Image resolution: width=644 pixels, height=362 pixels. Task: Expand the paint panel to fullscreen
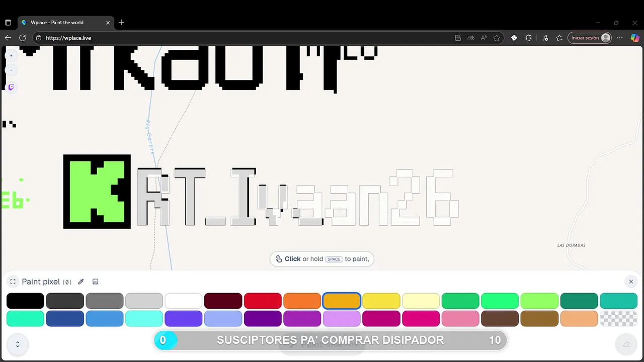tap(13, 282)
